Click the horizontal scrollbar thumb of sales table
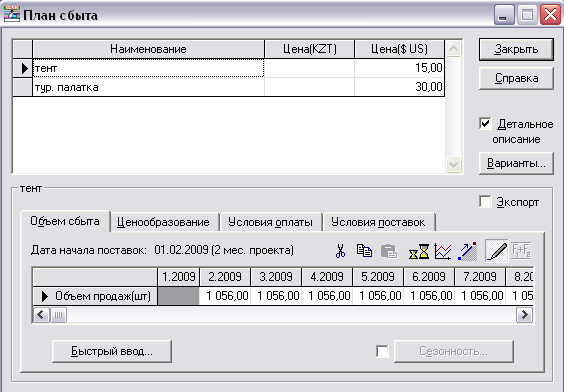The width and height of the screenshot is (564, 392). coord(58,315)
